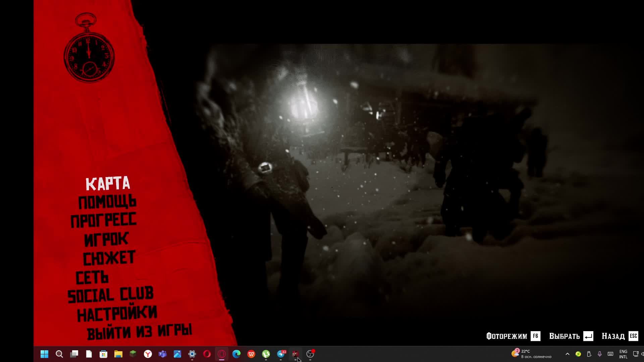The image size is (644, 362).
Task: Open the Прогресс section
Action: tap(103, 220)
